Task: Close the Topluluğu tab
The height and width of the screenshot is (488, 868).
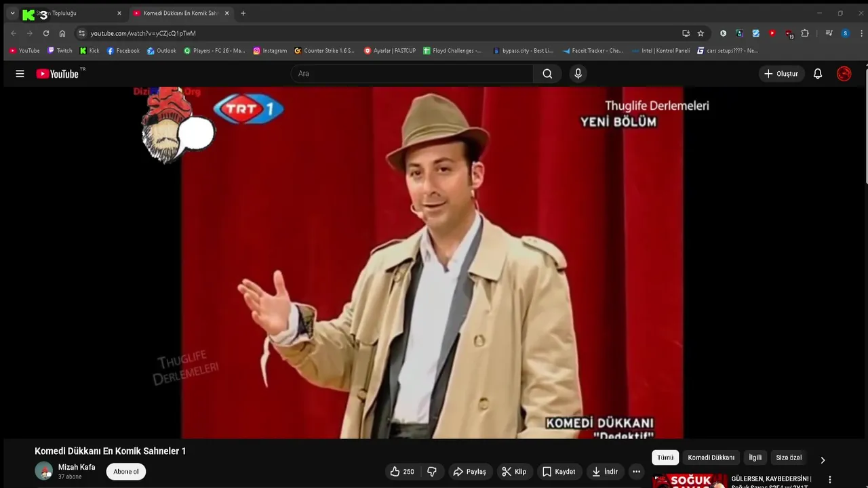Action: [x=119, y=13]
